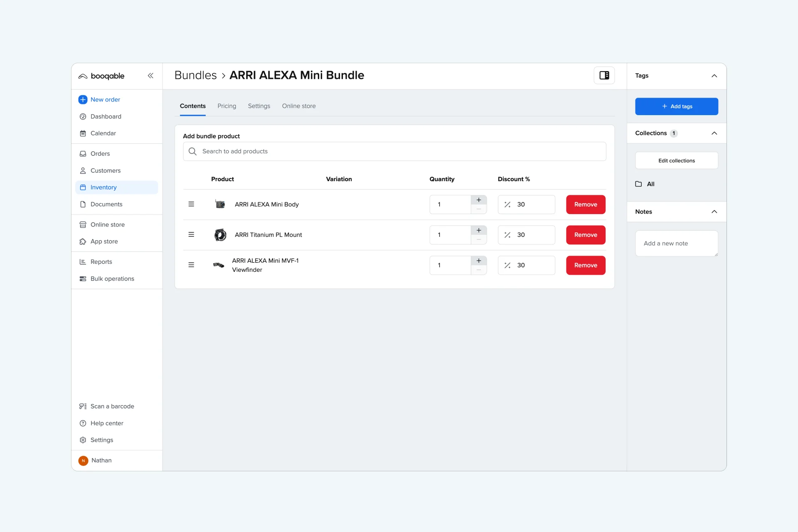Screen dimensions: 798x532
Task: Remove ARRI ALEXA Mini Body from bundle
Action: (586, 204)
